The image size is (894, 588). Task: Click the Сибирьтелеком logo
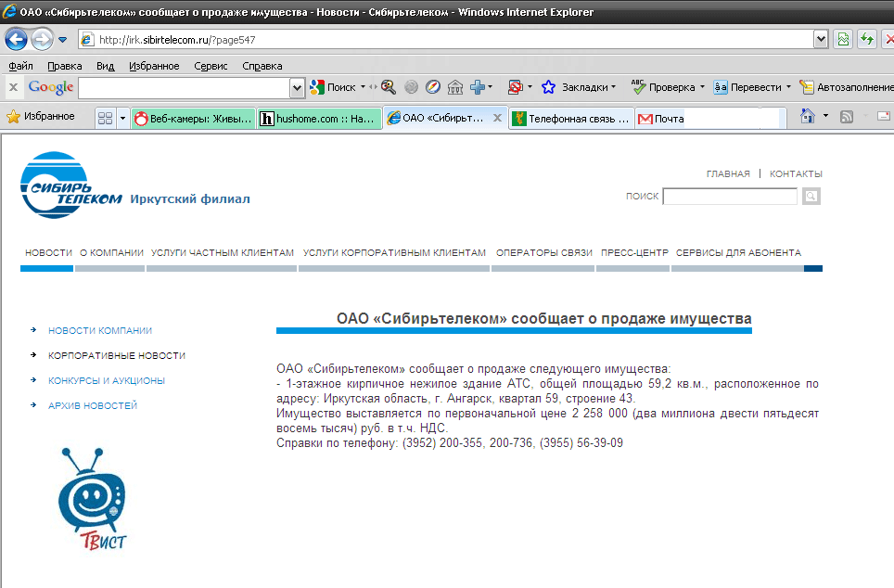pos(71,185)
